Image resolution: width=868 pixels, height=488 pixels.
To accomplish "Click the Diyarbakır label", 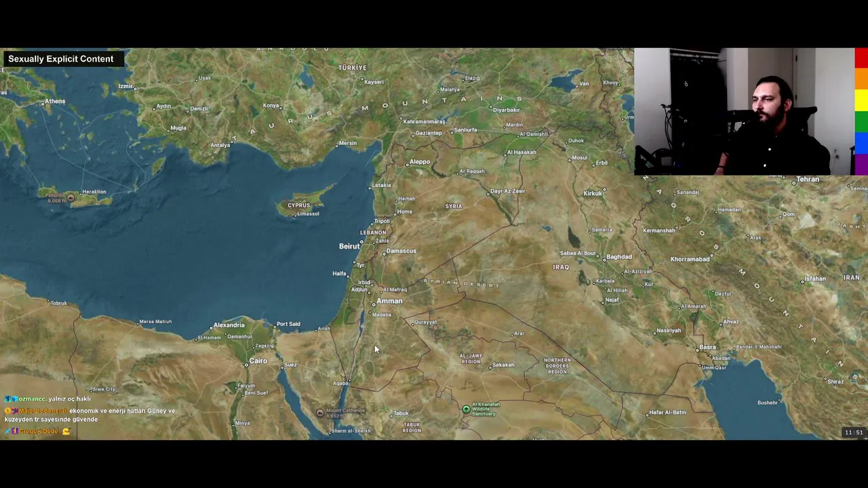I will (507, 110).
